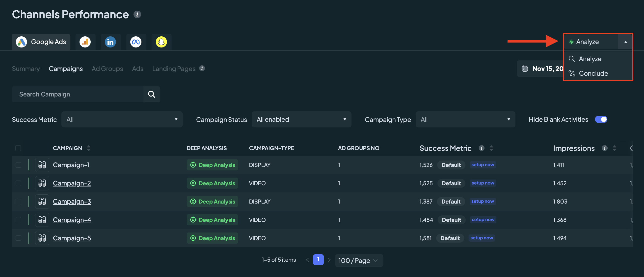Switch to the Summary tab
This screenshot has width=644, height=277.
(x=26, y=69)
